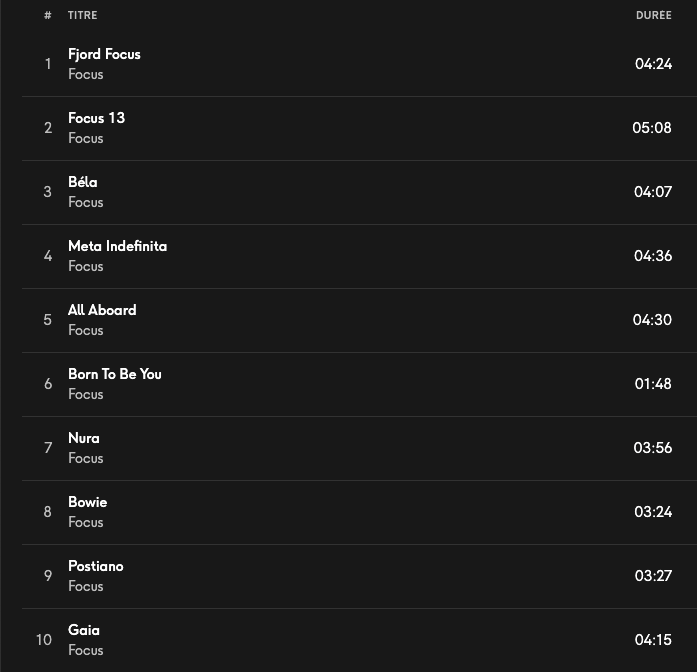Click the TITRE column header
Viewport: 697px width, 672px height.
[x=83, y=15]
